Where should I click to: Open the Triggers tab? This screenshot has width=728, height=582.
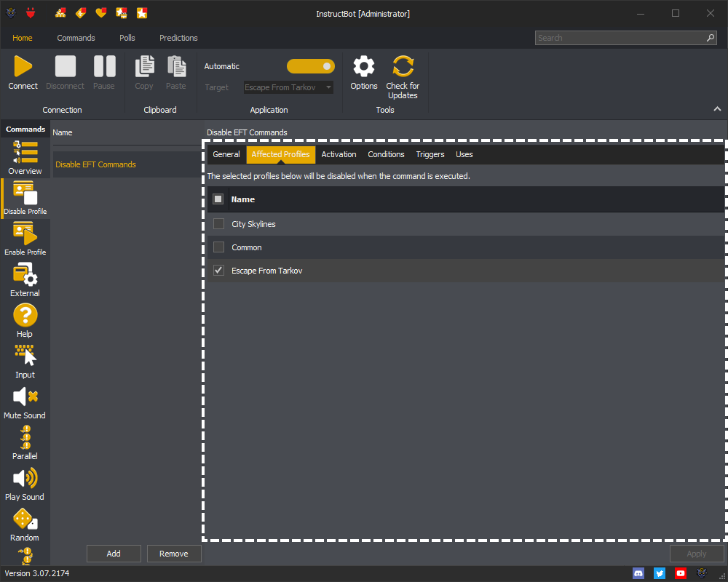coord(430,154)
